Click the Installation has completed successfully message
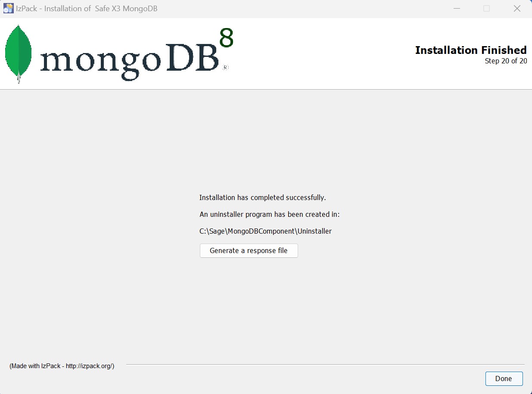The image size is (532, 394). [x=262, y=197]
